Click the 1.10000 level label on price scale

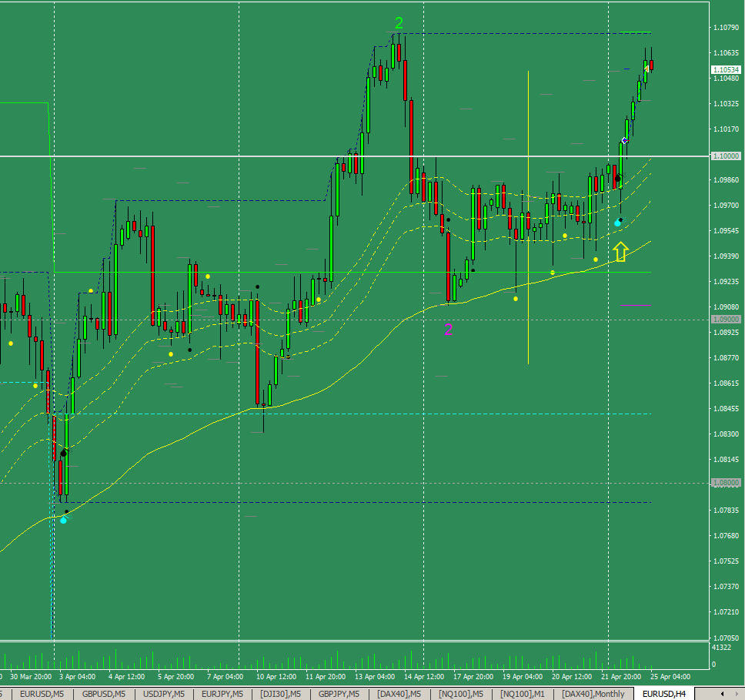click(726, 156)
